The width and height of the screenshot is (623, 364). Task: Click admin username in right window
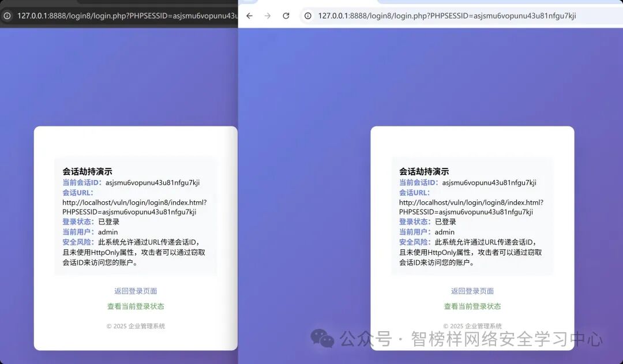pos(445,232)
